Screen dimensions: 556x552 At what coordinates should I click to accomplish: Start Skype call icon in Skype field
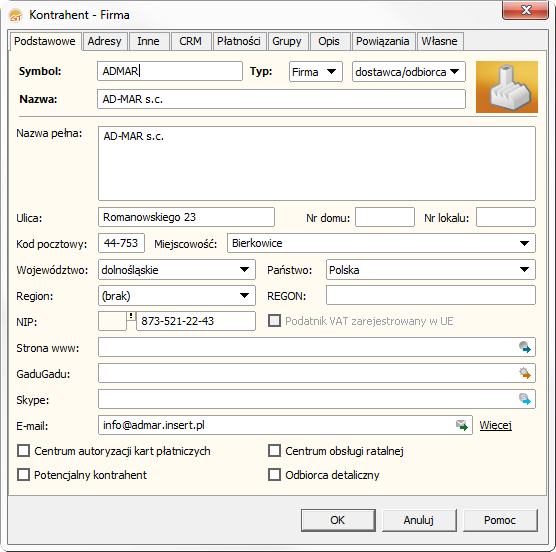point(524,399)
